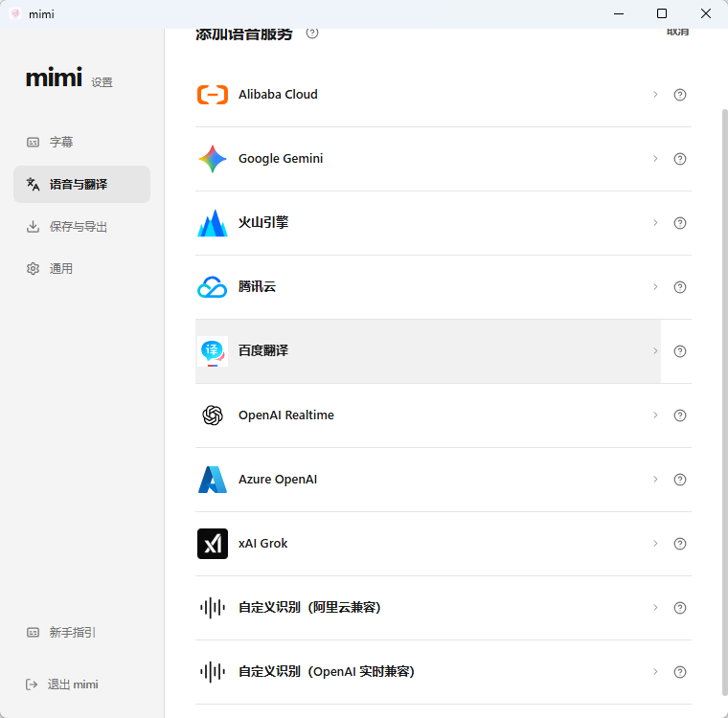
Task: Open help for xAI Grok
Action: tap(680, 544)
